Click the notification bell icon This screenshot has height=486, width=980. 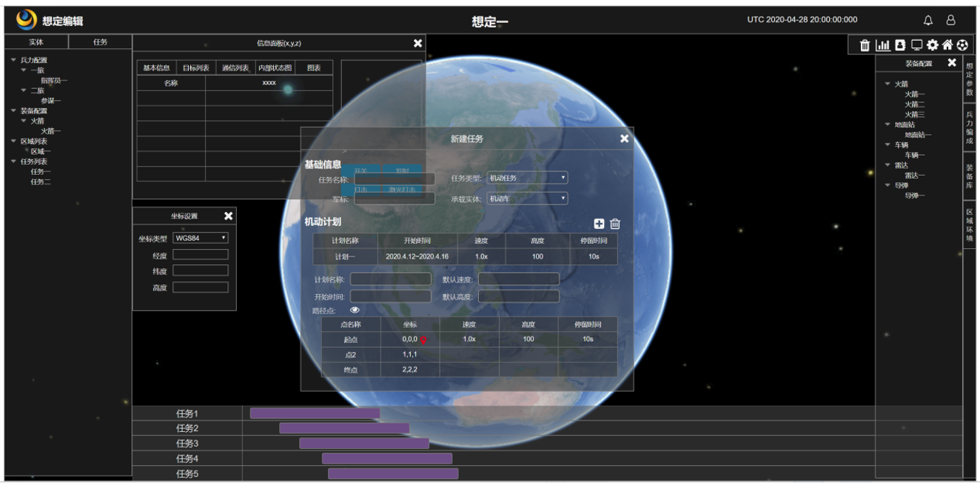click(928, 21)
